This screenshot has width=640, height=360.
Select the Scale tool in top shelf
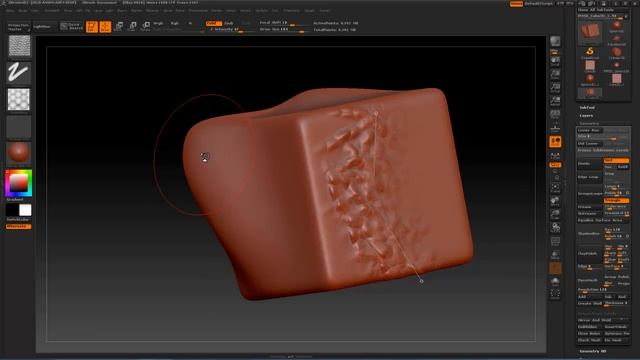pyautogui.click(x=132, y=27)
